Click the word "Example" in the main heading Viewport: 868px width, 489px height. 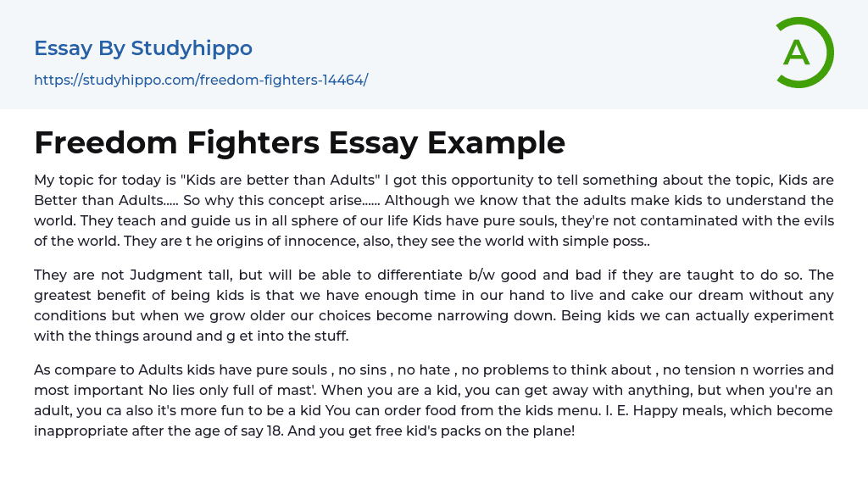pos(496,142)
